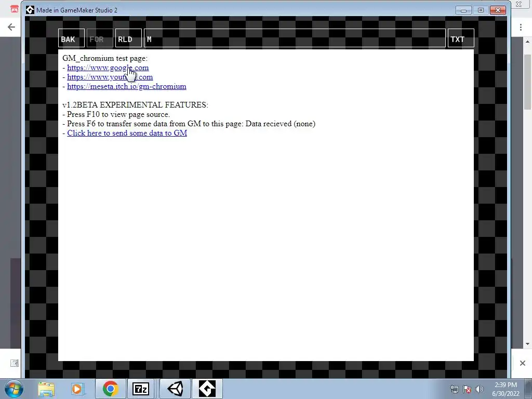Click the 'GM_chromium test page:' heading text

pos(105,58)
